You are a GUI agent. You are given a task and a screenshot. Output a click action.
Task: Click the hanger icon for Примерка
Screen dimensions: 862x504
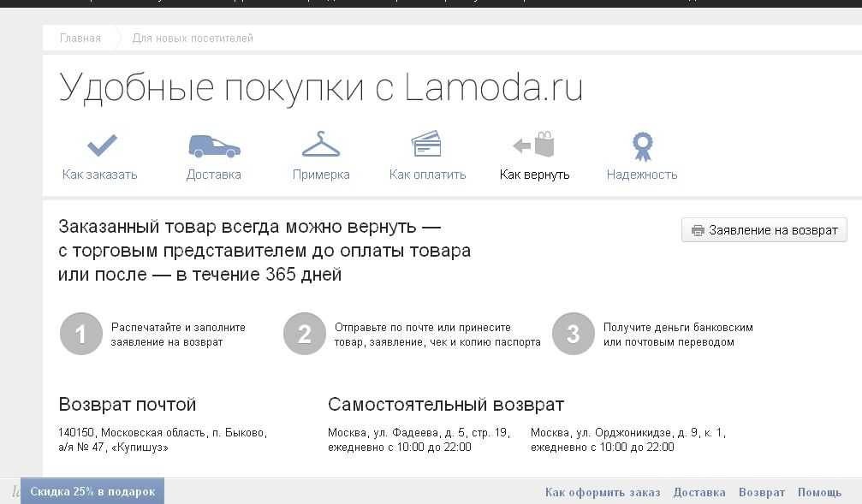[x=321, y=145]
